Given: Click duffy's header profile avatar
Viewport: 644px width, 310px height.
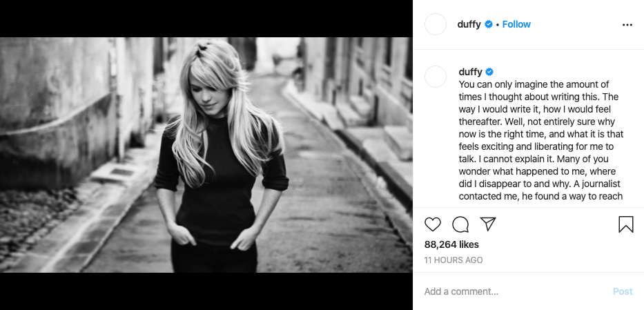Looking at the screenshot, I should [x=436, y=24].
